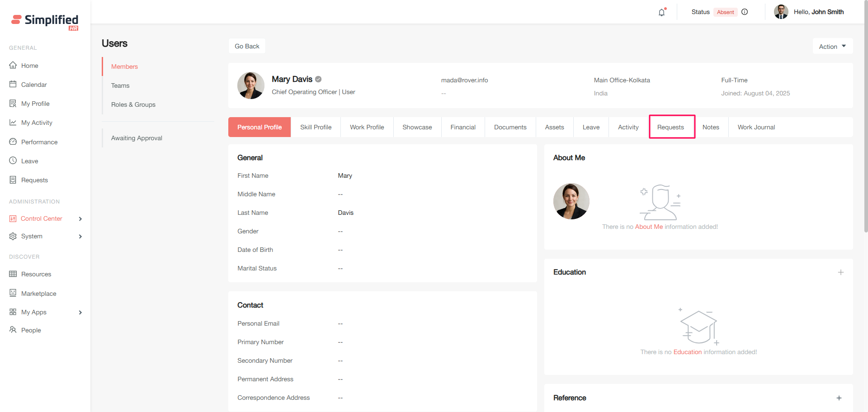Click the page vertical scrollbar
The height and width of the screenshot is (412, 868).
click(x=865, y=136)
